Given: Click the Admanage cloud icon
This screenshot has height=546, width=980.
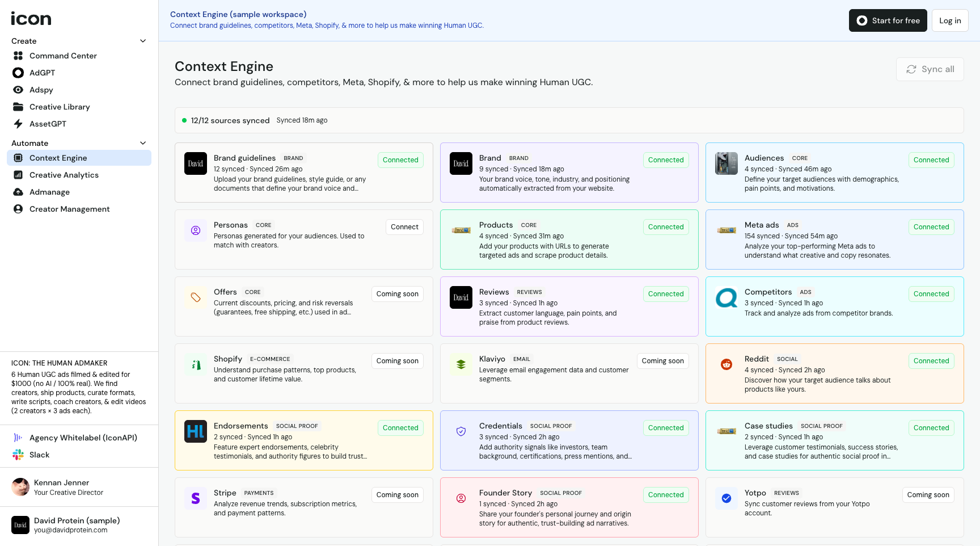Looking at the screenshot, I should pyautogui.click(x=18, y=192).
